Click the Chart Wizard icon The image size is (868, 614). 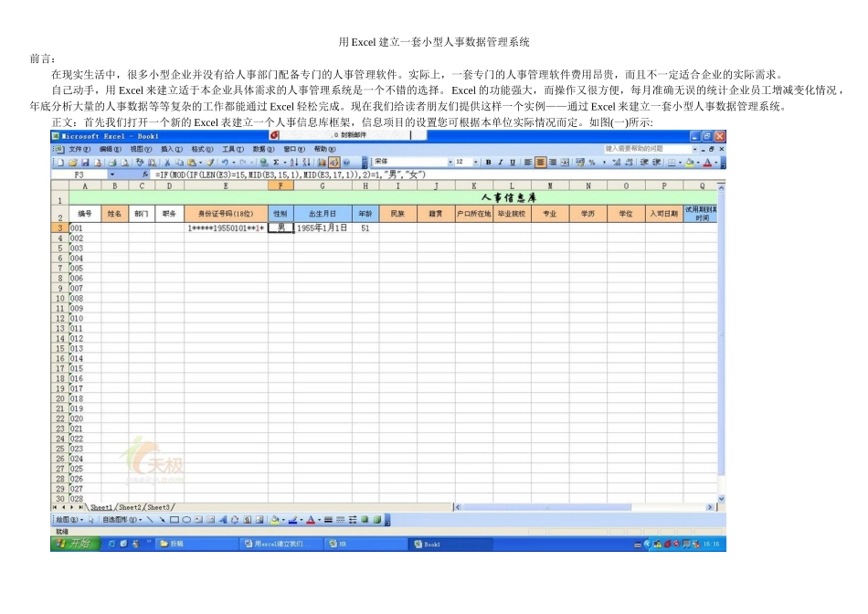tap(322, 163)
